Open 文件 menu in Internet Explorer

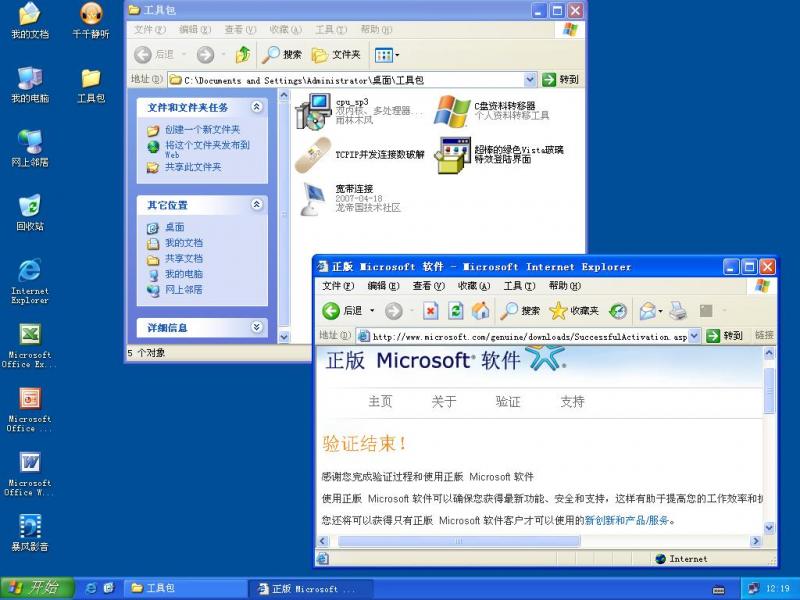point(338,286)
